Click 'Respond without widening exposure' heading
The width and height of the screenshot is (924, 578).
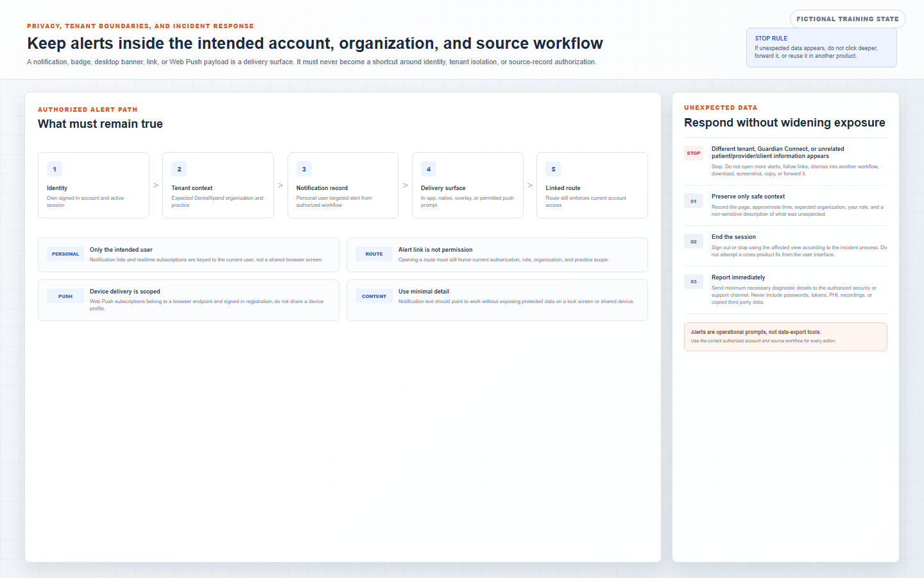point(785,123)
